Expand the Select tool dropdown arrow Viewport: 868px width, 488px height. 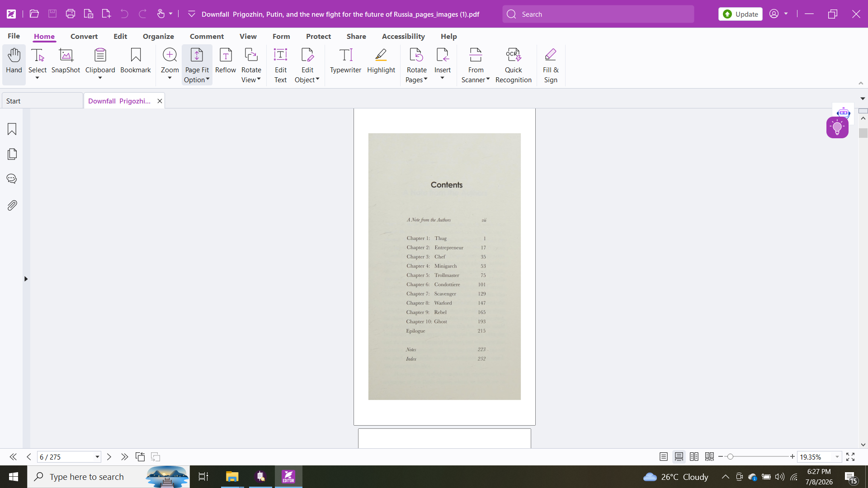coord(38,78)
